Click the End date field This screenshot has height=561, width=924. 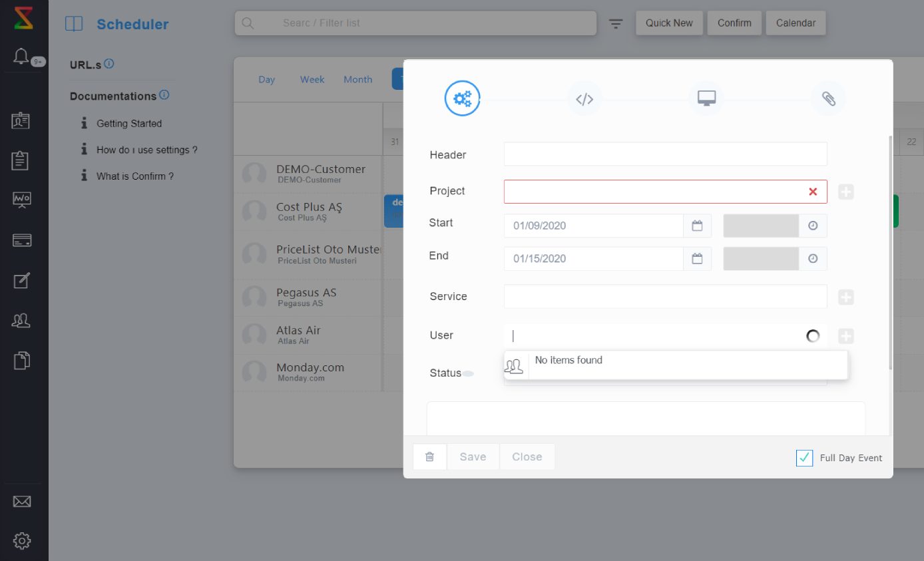coord(594,258)
